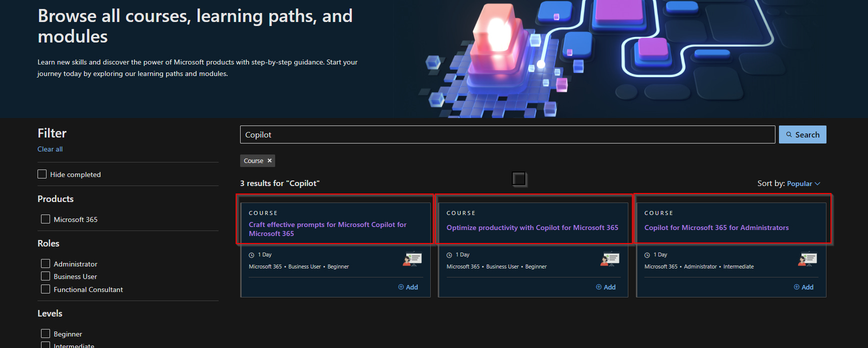Open Craft effective prompts for Microsoft Copilot course
The height and width of the screenshot is (348, 868).
coord(328,229)
